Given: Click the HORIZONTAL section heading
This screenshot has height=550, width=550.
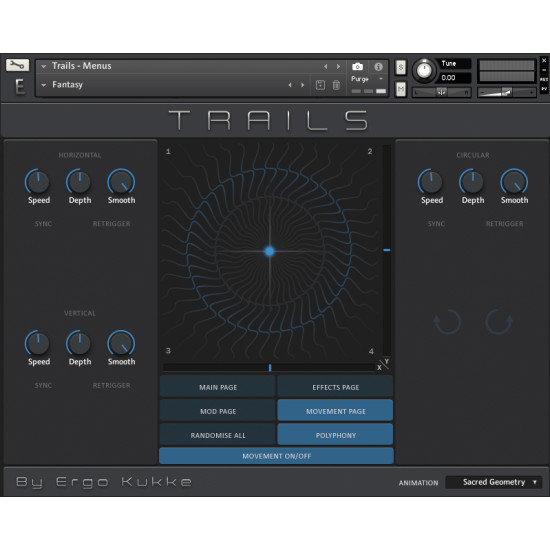Looking at the screenshot, I should click(x=80, y=155).
